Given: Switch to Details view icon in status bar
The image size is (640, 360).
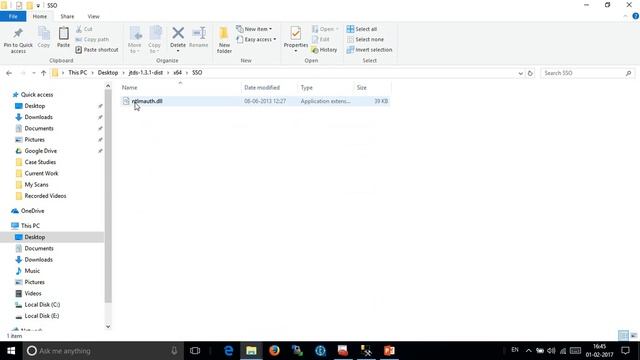Looking at the screenshot, I should coord(623,336).
